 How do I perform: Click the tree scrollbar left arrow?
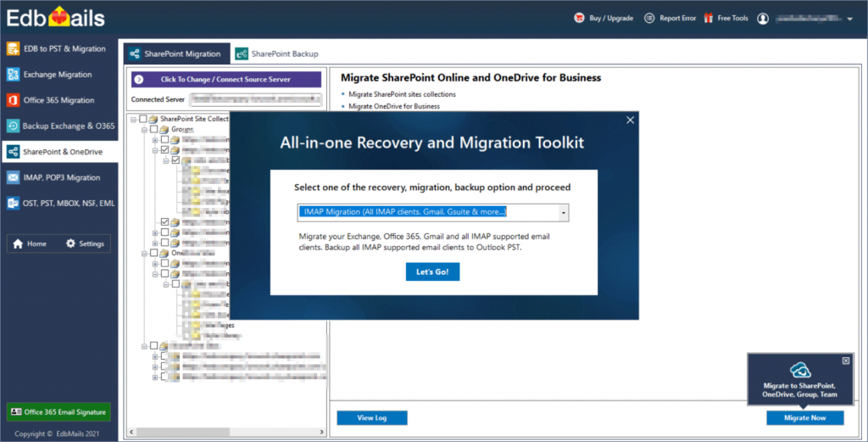131,432
